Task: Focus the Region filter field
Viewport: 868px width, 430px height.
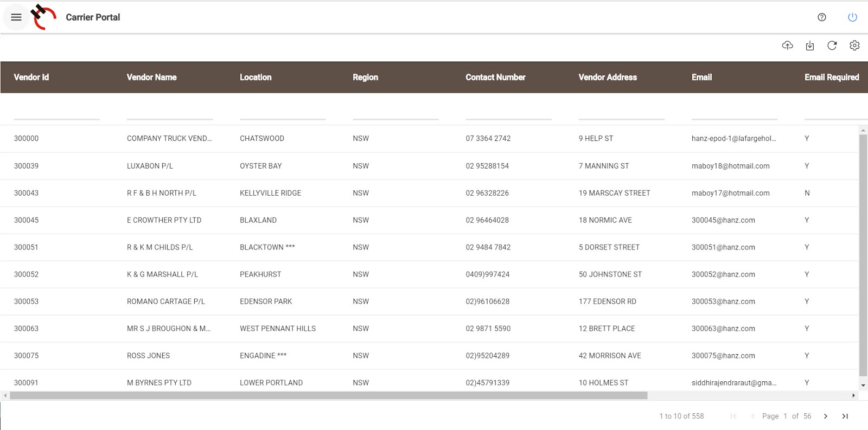Action: pyautogui.click(x=395, y=113)
